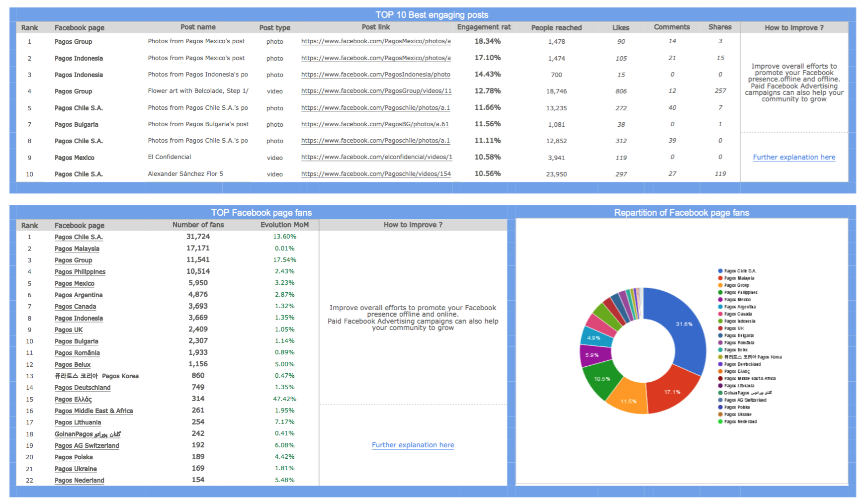Open the Pagos Bulgaria photo post link
Viewport: 868px width, 504px height.
pos(375,124)
